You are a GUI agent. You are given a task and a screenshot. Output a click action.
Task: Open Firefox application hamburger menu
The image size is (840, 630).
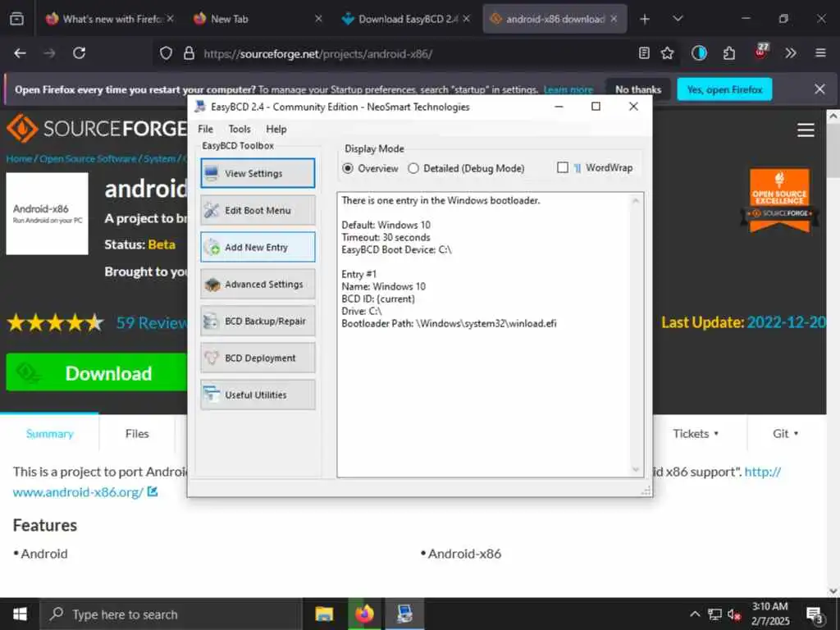point(820,53)
